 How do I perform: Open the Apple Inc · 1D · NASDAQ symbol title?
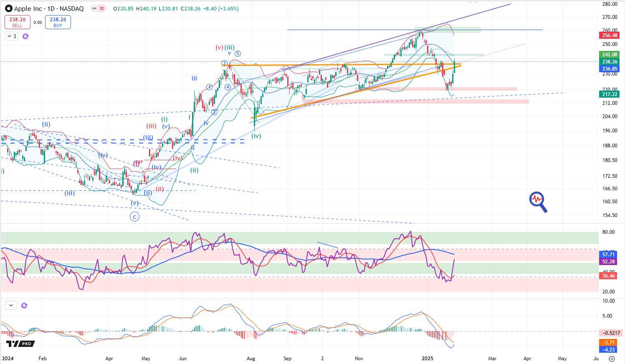click(49, 8)
